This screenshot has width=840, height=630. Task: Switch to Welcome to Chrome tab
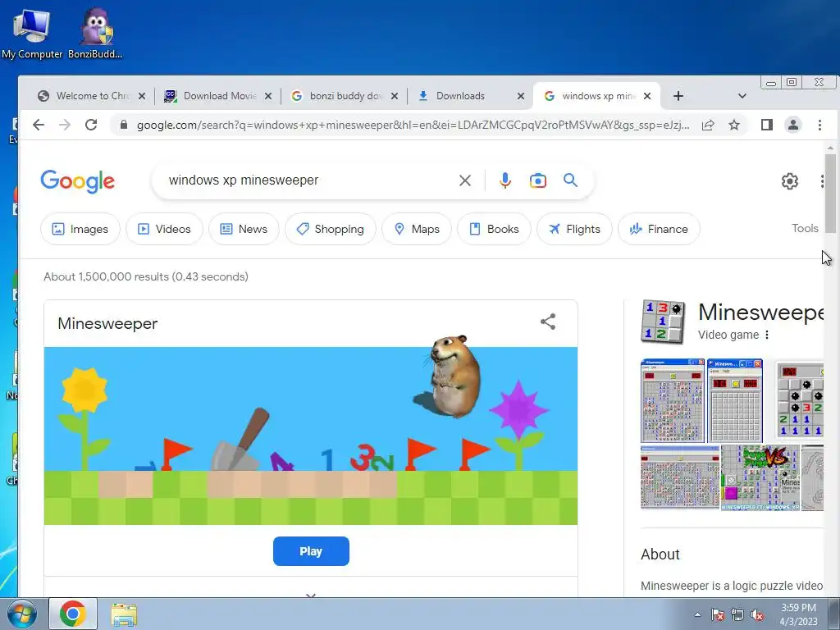coord(84,96)
